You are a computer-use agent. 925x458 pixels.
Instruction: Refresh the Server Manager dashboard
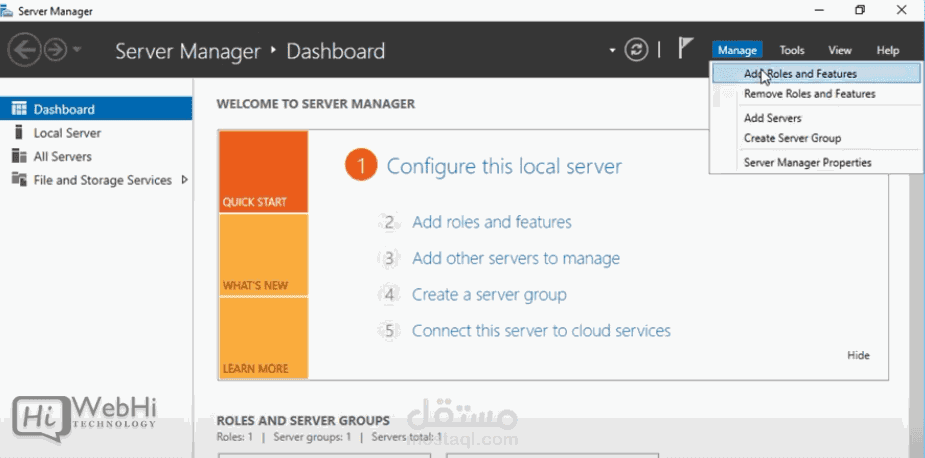(636, 50)
